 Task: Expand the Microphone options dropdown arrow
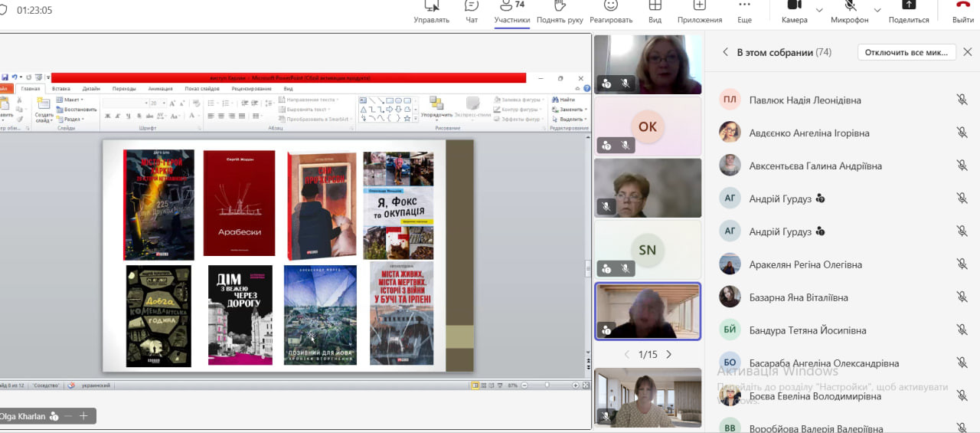point(877,10)
